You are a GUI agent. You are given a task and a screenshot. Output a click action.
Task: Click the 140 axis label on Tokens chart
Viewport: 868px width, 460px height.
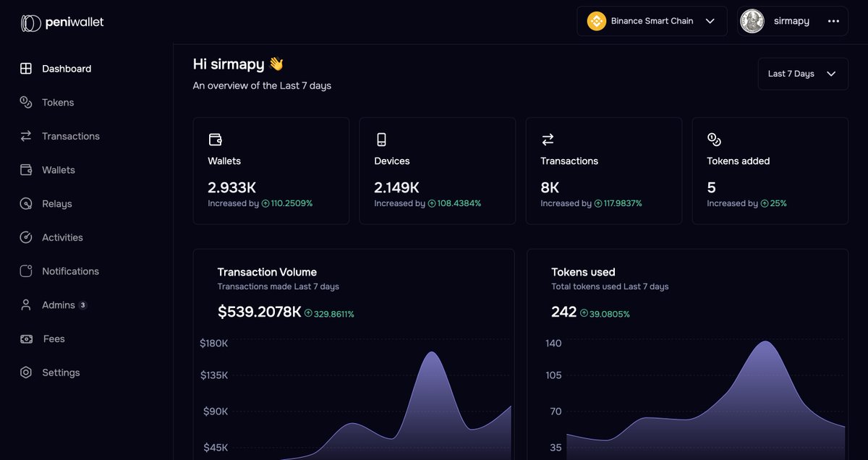tap(553, 343)
